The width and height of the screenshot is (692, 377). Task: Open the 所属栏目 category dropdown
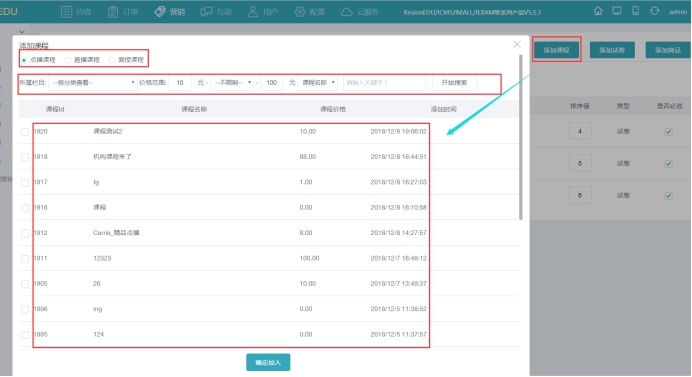tap(93, 83)
